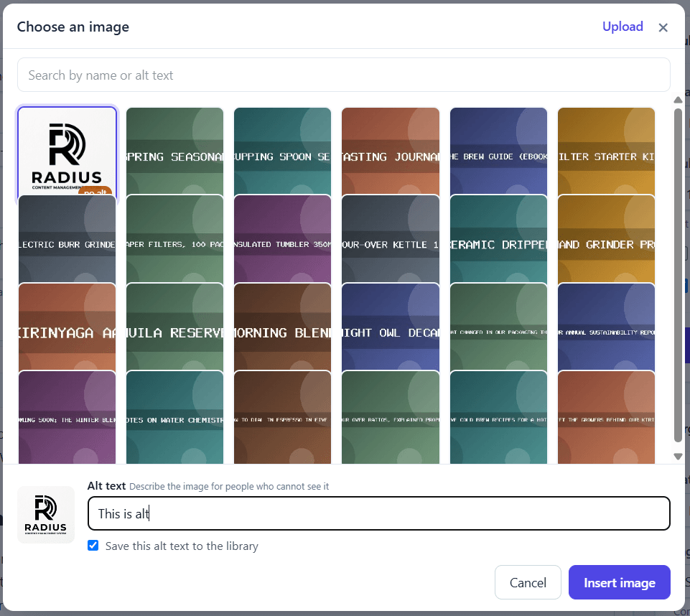The image size is (690, 616).
Task: Click the image grid scrollbar thumb
Action: click(678, 275)
